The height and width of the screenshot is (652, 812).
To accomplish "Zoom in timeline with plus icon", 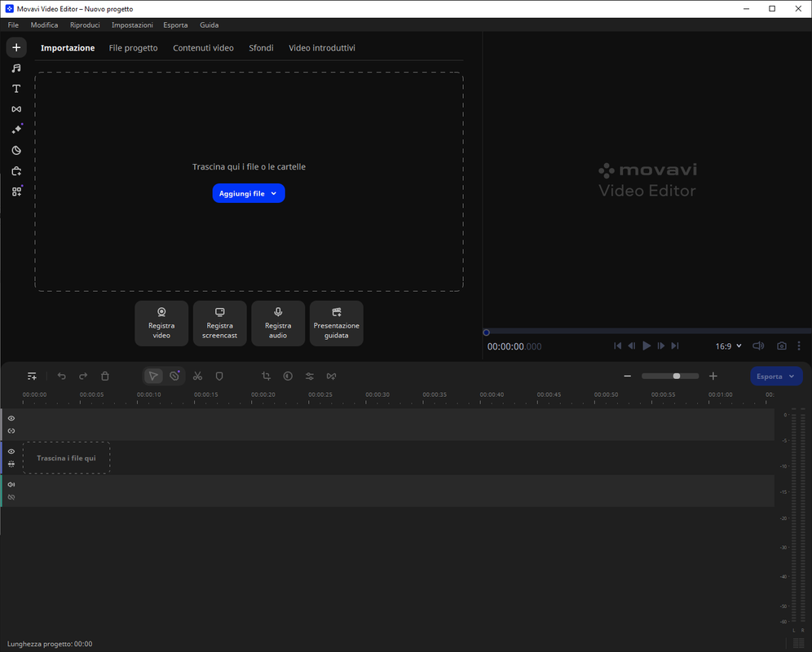I will pyautogui.click(x=713, y=376).
